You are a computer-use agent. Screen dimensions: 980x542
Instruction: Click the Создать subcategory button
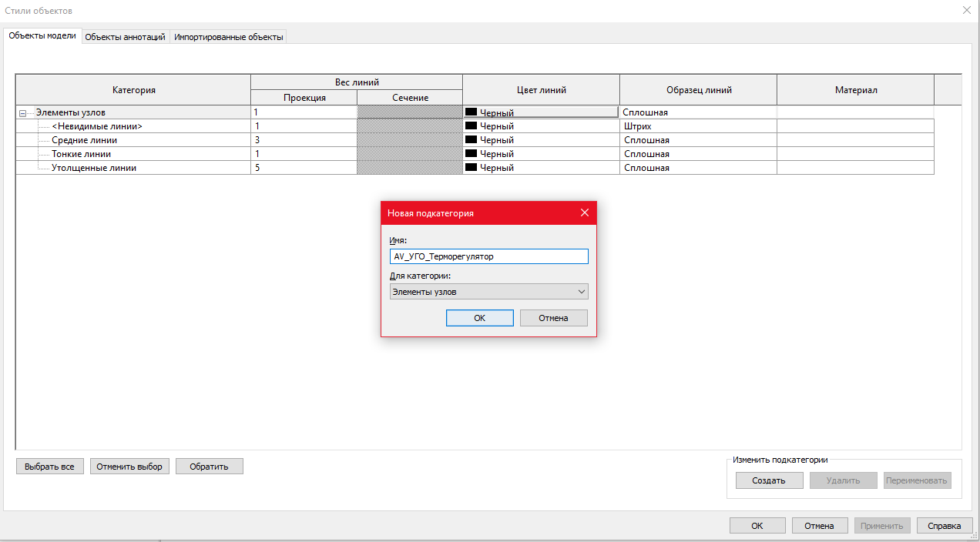769,480
